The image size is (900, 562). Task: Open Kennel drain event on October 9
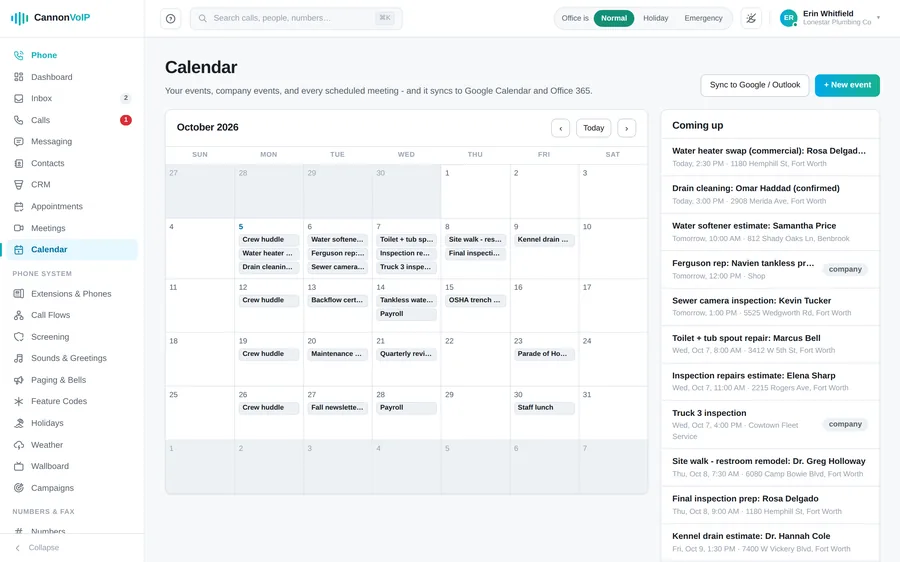(x=544, y=239)
